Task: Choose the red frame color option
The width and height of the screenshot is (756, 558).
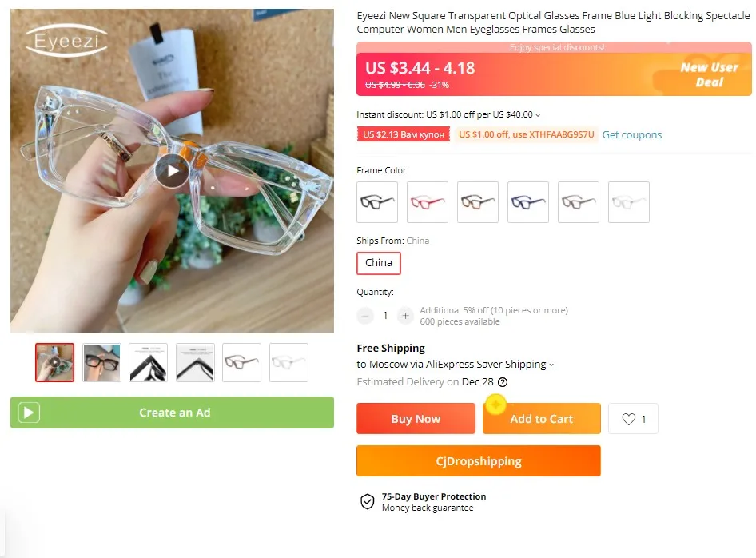Action: point(428,202)
